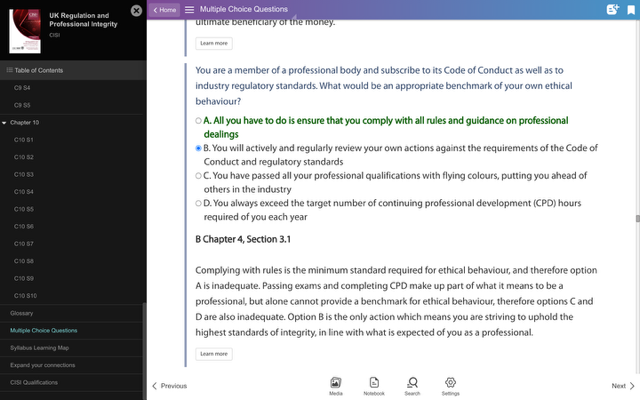Go to the Next page

(x=622, y=385)
